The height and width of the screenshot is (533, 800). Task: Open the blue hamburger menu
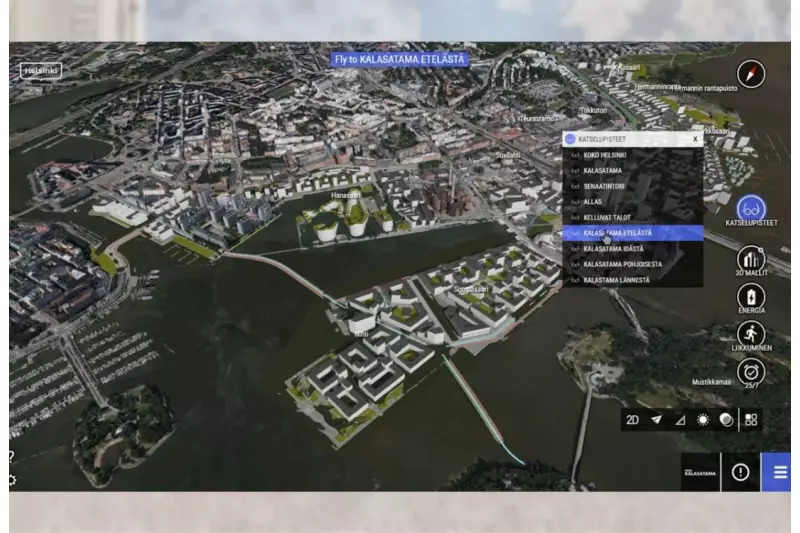pyautogui.click(x=777, y=472)
